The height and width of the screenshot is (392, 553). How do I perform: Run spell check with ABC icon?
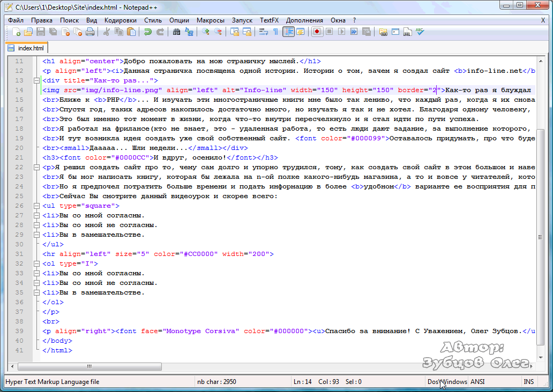[420, 32]
